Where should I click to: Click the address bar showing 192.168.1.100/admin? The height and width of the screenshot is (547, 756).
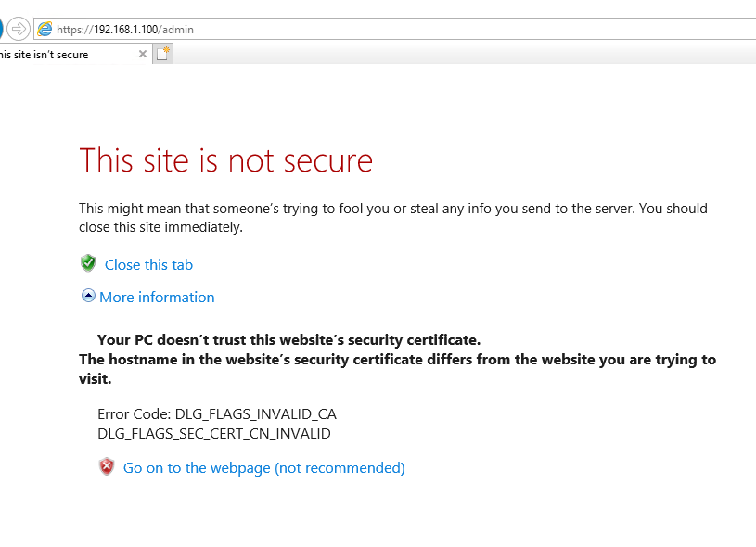click(371, 30)
